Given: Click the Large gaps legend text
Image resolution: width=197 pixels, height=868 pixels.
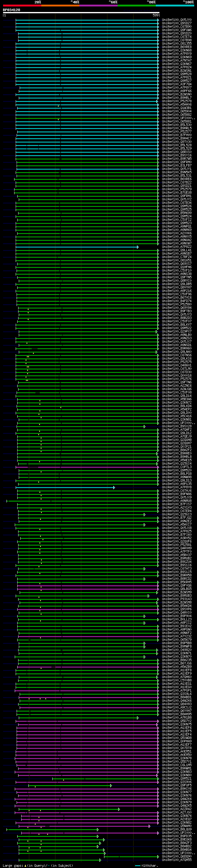Looking at the screenshot, I should (37, 865).
